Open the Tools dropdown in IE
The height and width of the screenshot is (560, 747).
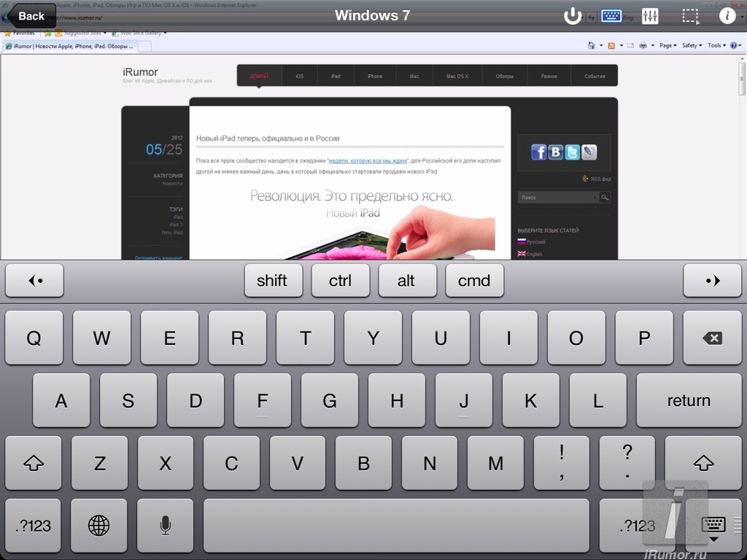tap(716, 46)
